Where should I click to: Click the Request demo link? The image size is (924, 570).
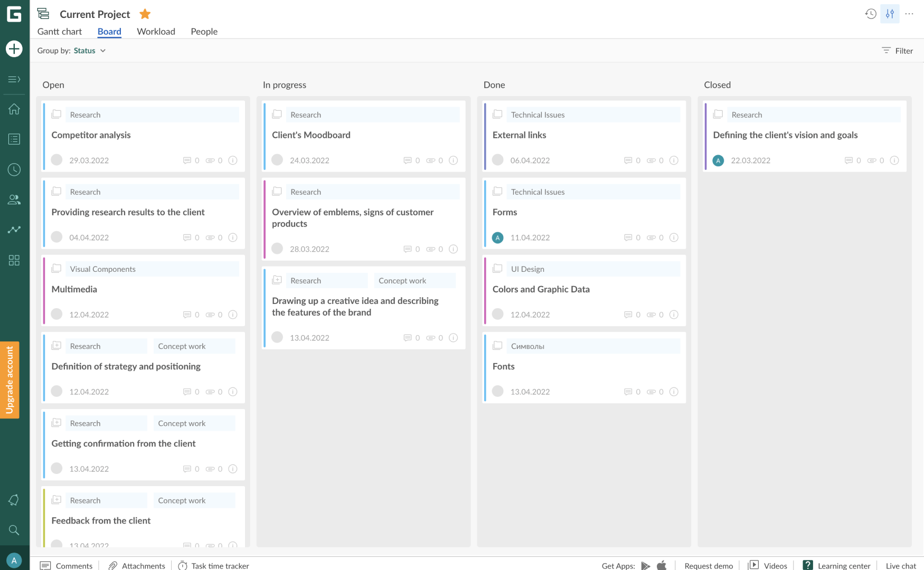coord(709,566)
